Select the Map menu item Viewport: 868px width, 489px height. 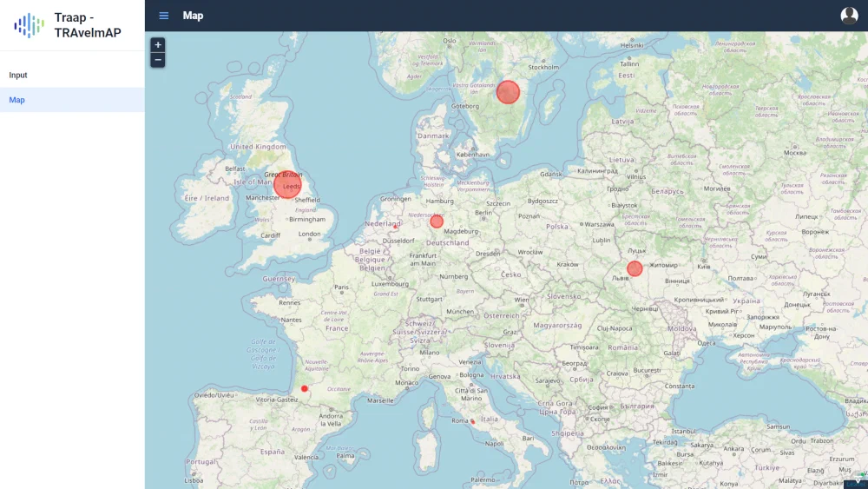click(x=73, y=100)
